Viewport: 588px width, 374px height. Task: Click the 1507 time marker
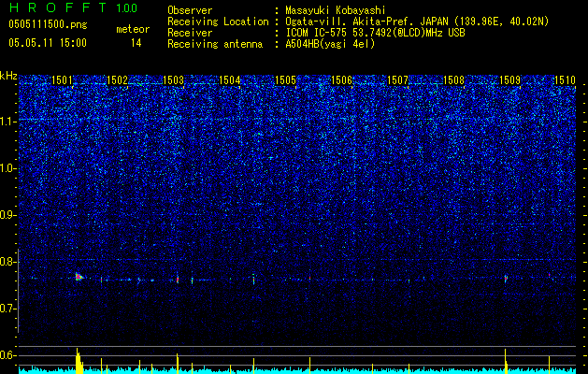coord(398,79)
